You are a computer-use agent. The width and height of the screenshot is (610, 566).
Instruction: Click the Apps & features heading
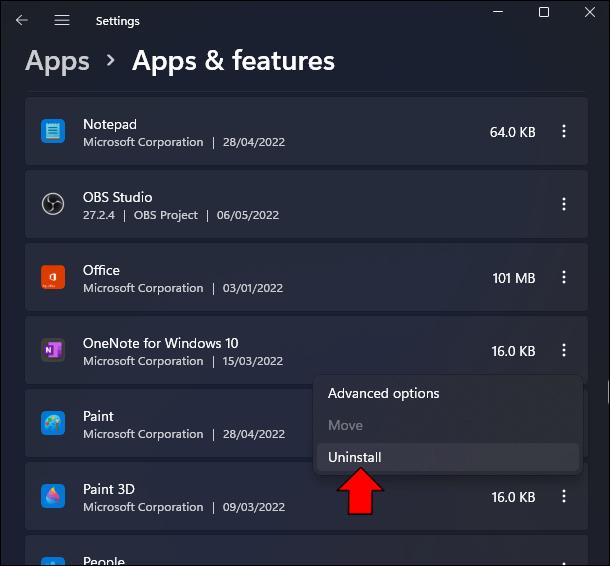(x=233, y=61)
